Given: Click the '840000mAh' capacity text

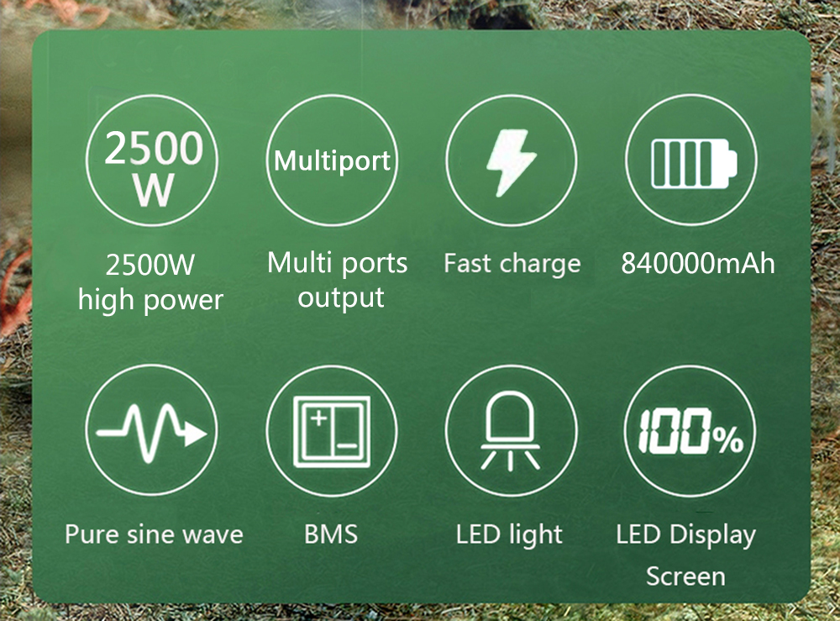Looking at the screenshot, I should point(698,263).
